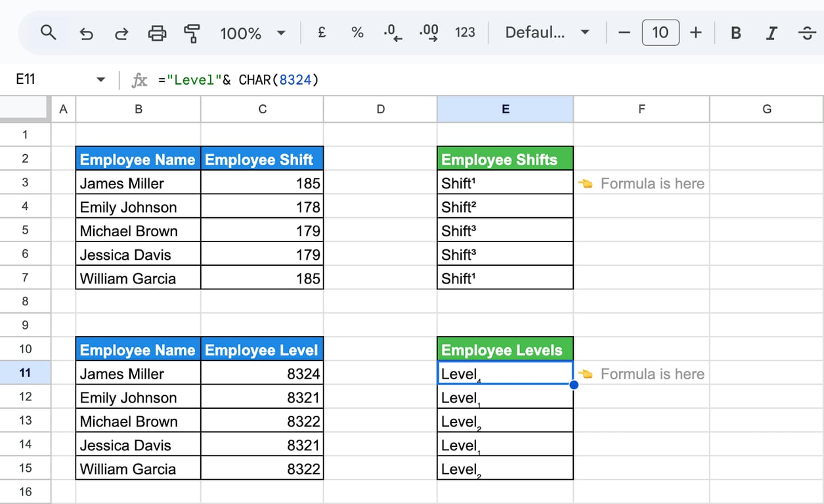824x504 pixels.
Task: Select cell James Miller in row 3
Action: tap(139, 182)
